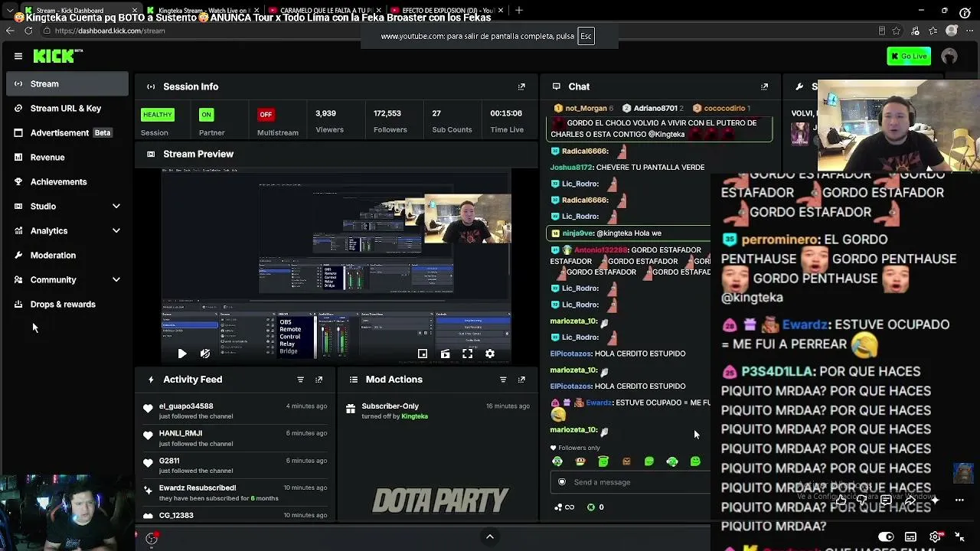Click the Go Live button
Image resolution: width=980 pixels, height=551 pixels.
pos(909,56)
